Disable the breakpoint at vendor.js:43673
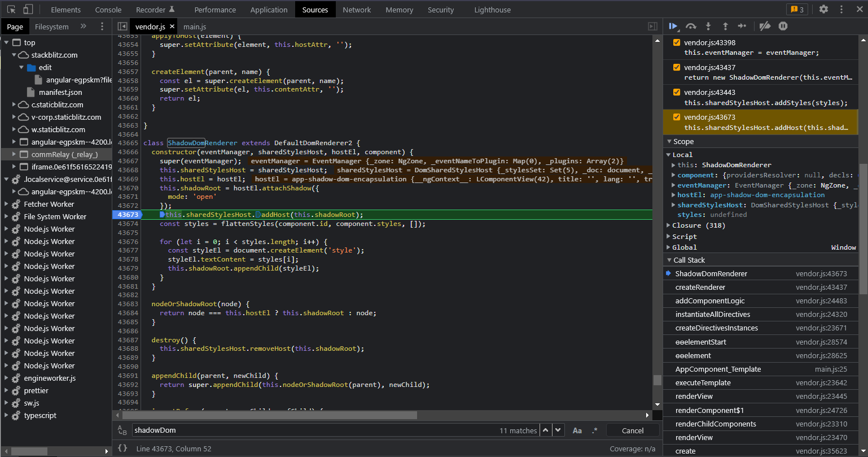This screenshot has height=457, width=868. point(676,117)
